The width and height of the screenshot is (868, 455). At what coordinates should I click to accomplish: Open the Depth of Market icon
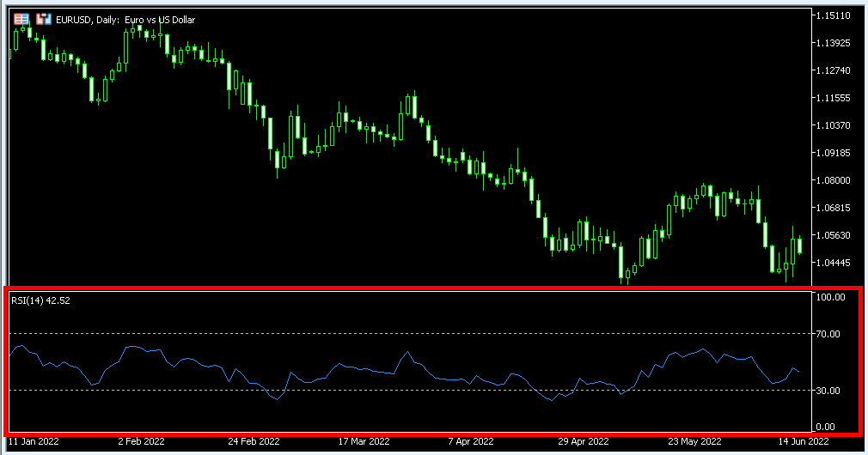coord(44,20)
